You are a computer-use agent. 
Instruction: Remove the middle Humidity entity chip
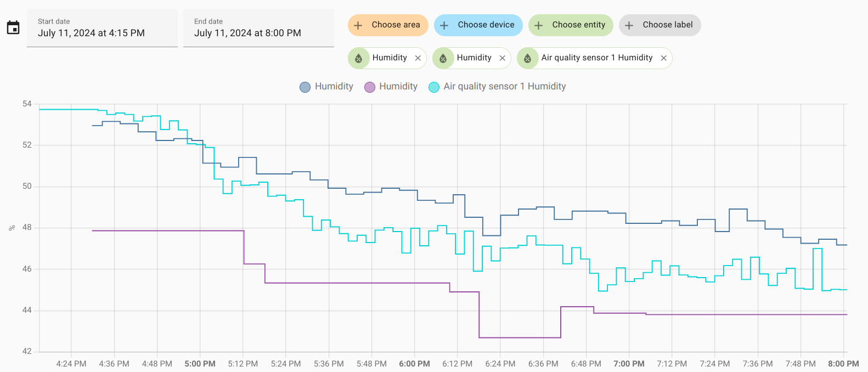[503, 58]
